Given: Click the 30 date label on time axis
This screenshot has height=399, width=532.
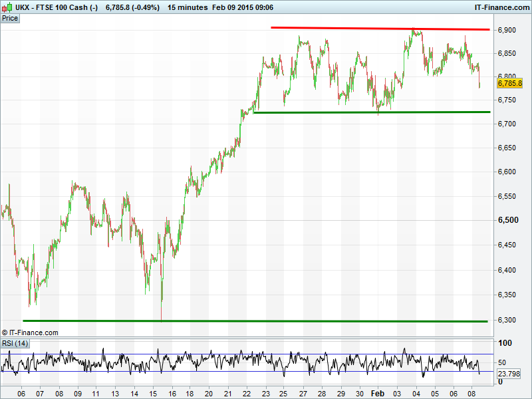Looking at the screenshot, I should click(x=360, y=394).
